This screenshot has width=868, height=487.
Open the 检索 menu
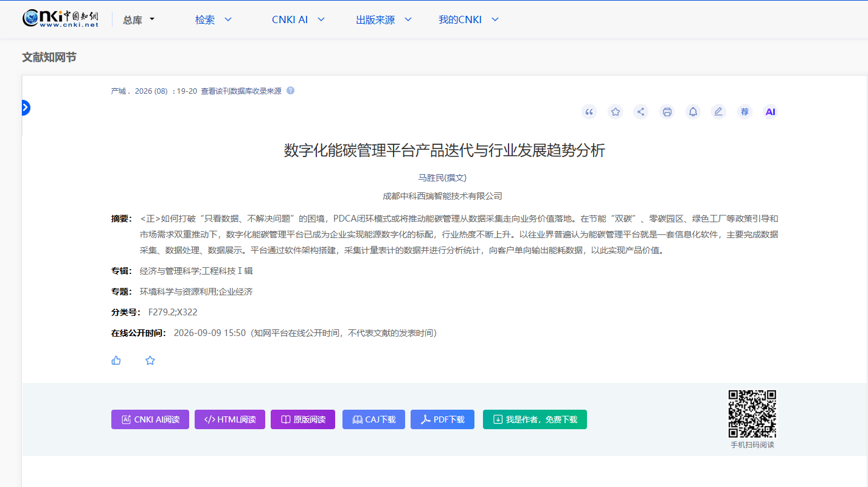click(214, 19)
